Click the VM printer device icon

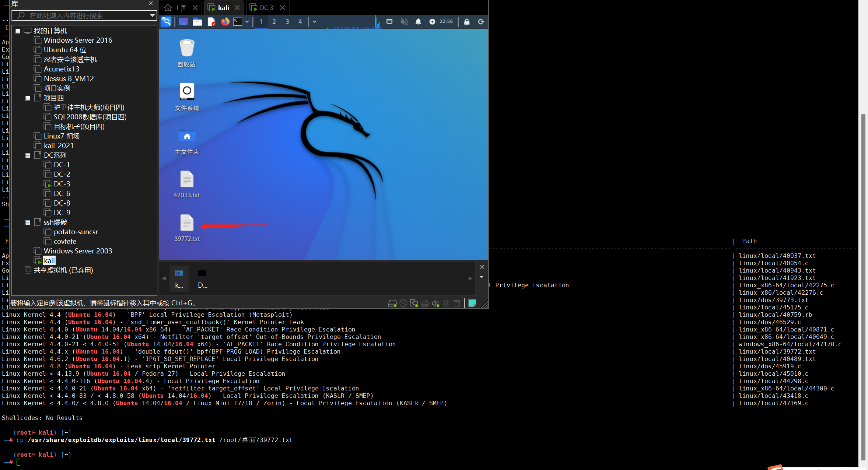pyautogui.click(x=425, y=304)
